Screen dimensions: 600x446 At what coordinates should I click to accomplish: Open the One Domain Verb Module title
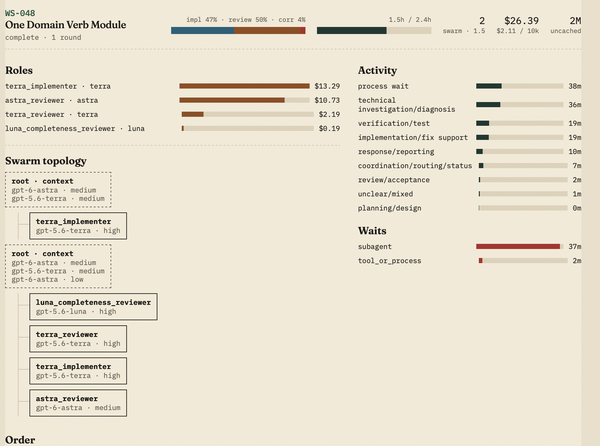(x=65, y=25)
